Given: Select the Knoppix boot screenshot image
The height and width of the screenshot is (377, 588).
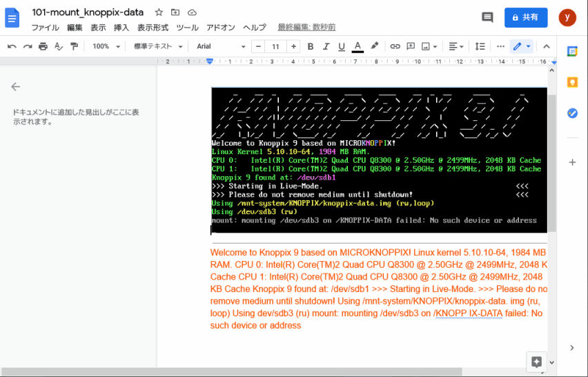Looking at the screenshot, I should (x=379, y=161).
